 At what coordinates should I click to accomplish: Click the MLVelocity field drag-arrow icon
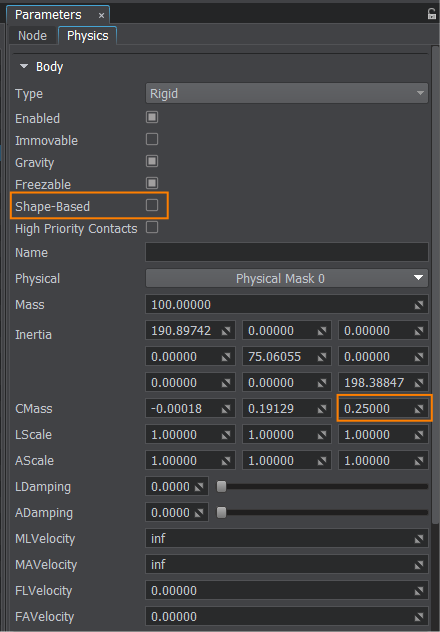click(419, 539)
